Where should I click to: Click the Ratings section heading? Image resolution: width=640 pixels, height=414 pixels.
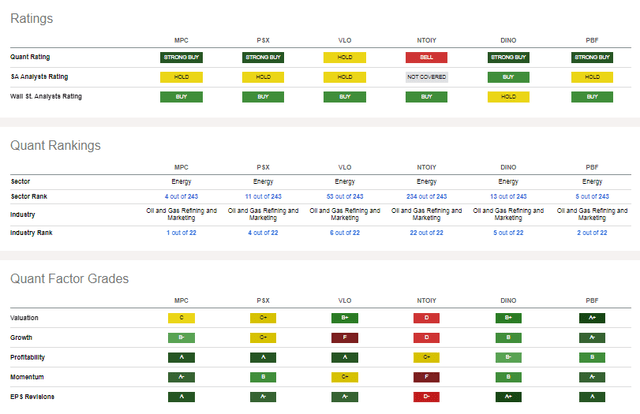pos(31,18)
